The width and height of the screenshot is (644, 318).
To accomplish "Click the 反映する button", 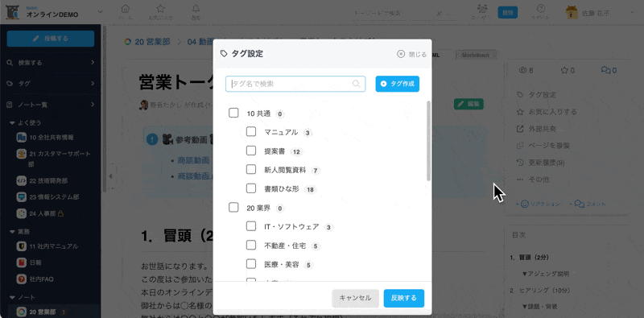I will [404, 298].
